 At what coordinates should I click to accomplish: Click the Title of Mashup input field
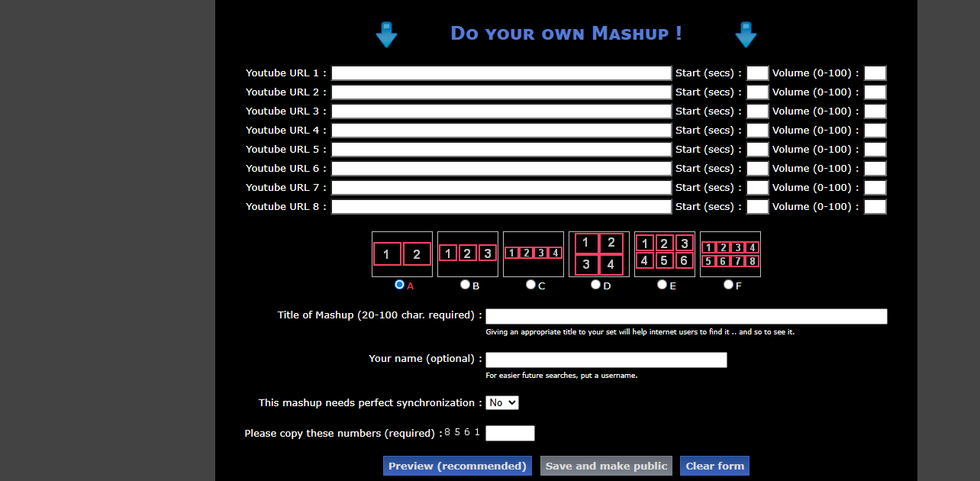point(686,315)
